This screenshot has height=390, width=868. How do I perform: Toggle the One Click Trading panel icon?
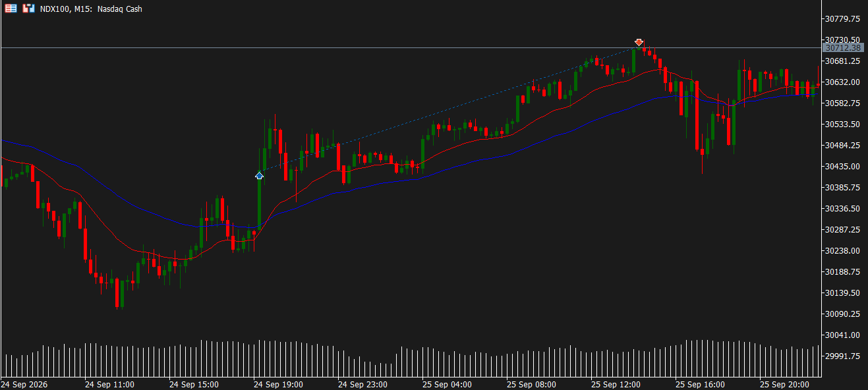point(28,9)
